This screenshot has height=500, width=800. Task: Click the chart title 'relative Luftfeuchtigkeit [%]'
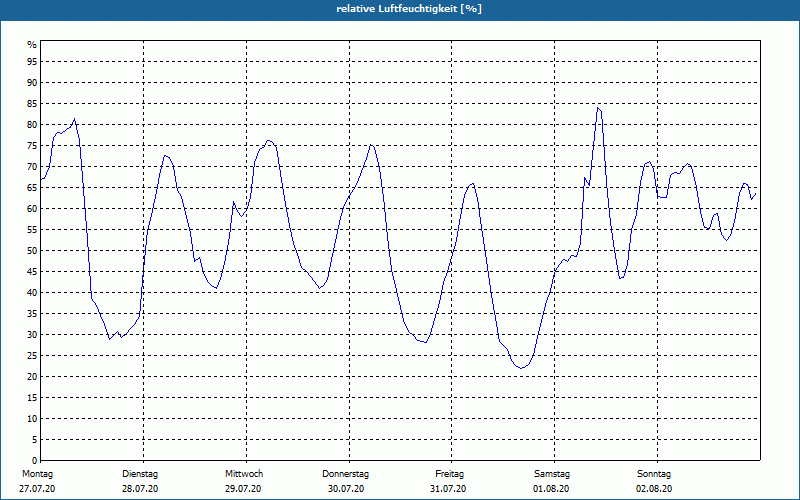tap(409, 9)
